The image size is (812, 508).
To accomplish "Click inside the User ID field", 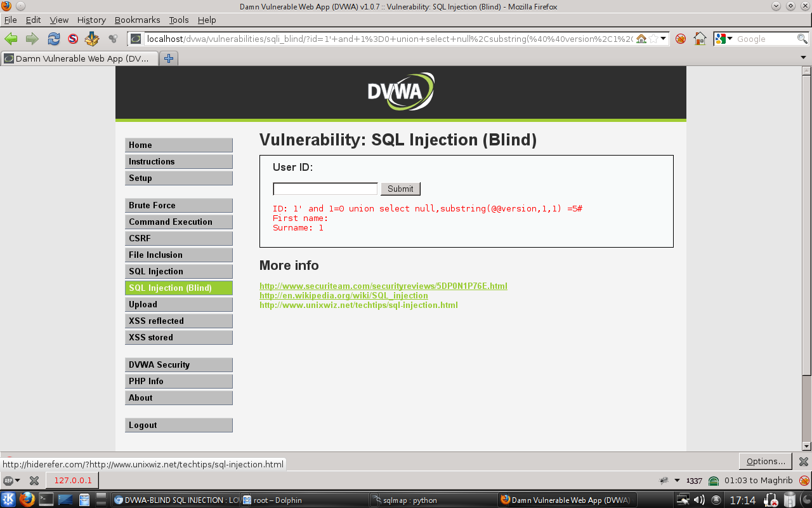I will click(325, 189).
